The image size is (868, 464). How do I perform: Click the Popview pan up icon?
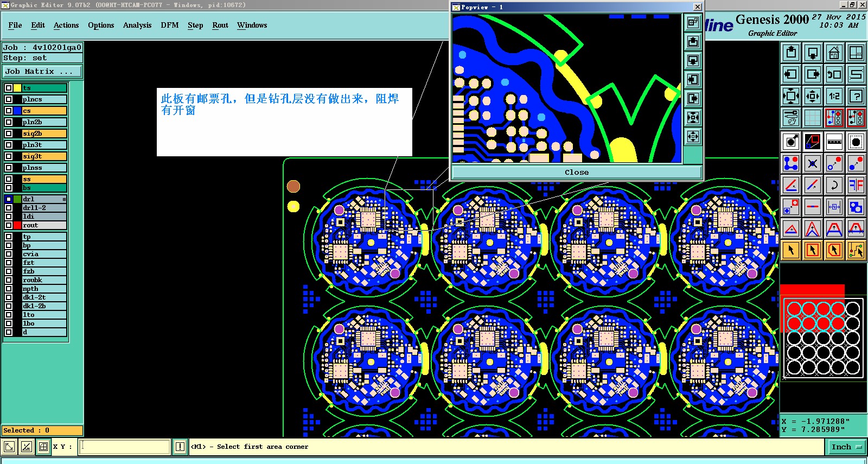click(693, 41)
